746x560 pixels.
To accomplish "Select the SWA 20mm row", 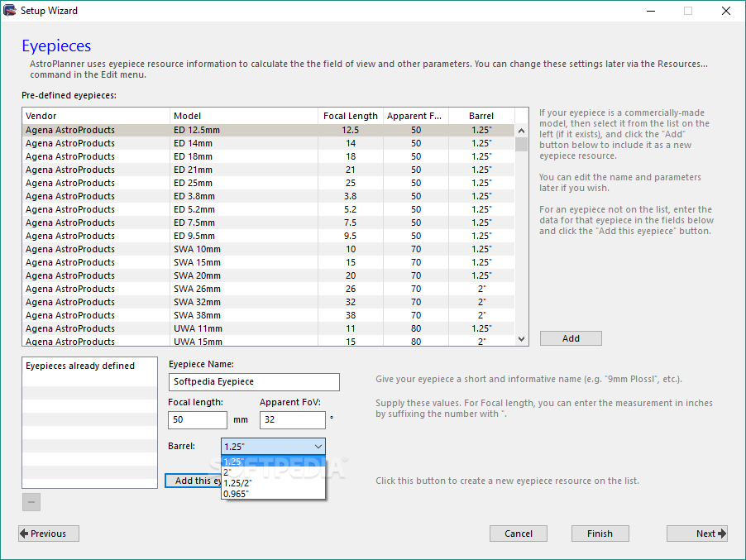I will (268, 275).
